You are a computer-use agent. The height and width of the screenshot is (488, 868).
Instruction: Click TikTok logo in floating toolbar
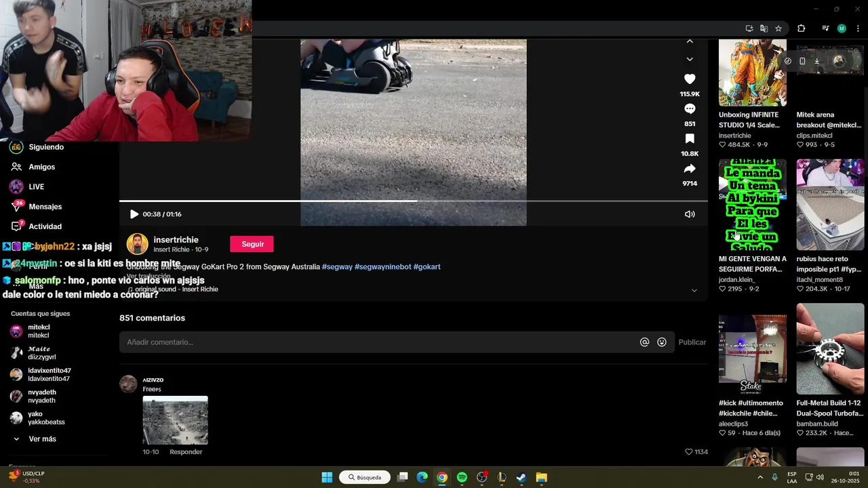tap(788, 61)
